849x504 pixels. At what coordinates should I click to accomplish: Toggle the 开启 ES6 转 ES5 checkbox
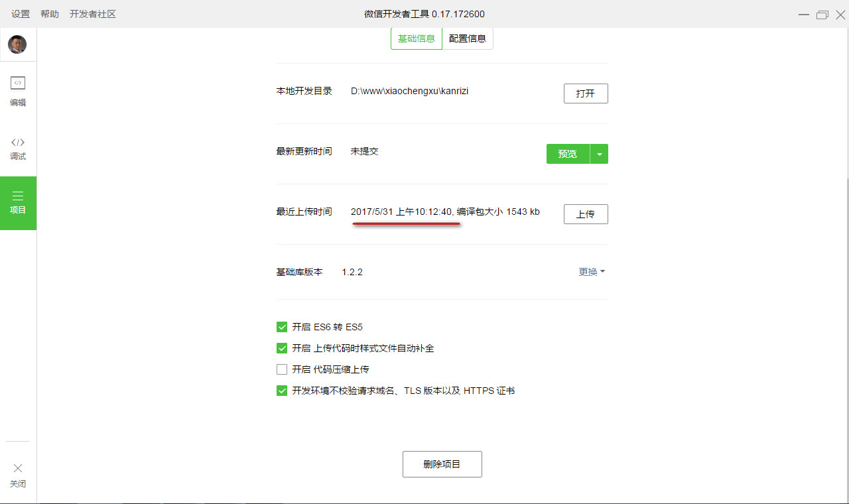(282, 327)
